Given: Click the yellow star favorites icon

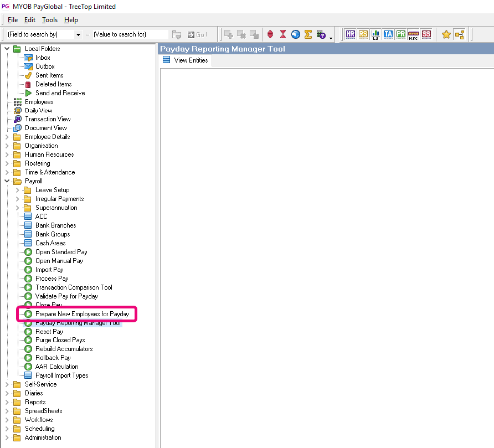Looking at the screenshot, I should (446, 34).
